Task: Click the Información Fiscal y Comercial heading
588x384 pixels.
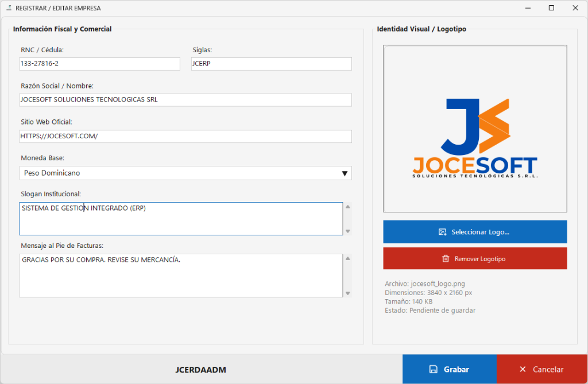Action: (x=62, y=29)
